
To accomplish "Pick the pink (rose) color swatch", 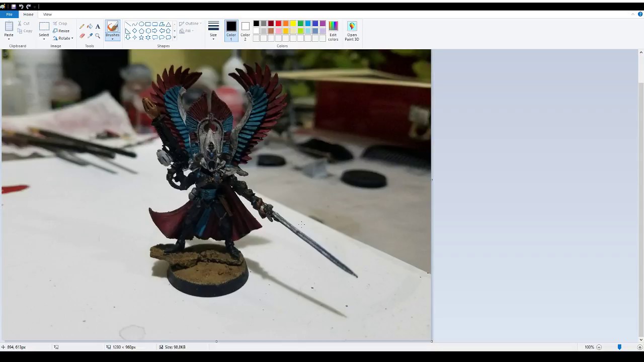I will [x=278, y=31].
